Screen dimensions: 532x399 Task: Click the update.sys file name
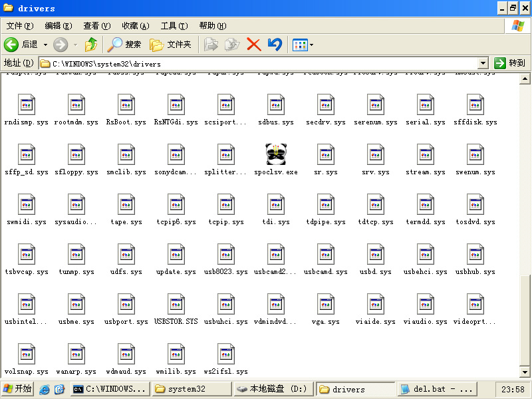pyautogui.click(x=176, y=272)
